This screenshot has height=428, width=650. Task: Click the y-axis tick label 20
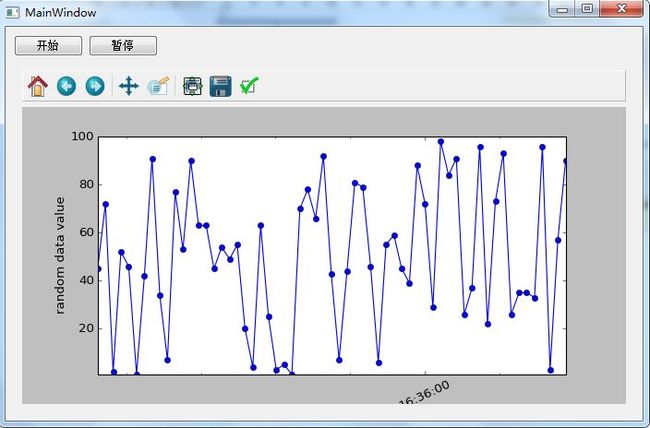pyautogui.click(x=86, y=328)
